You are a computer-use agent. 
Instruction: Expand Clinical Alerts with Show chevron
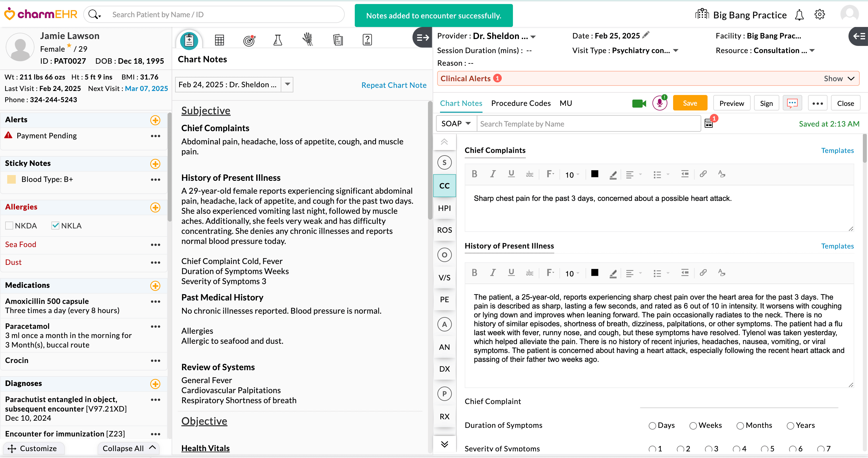tap(851, 78)
